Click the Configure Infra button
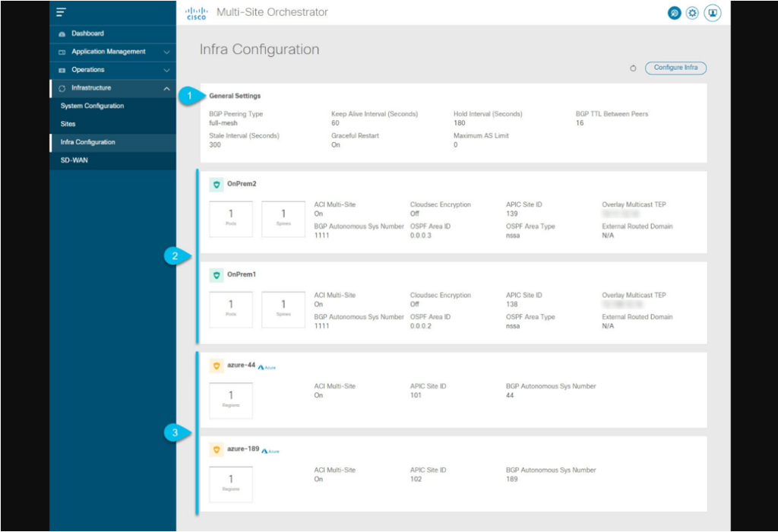Screen dimensions: 778x532 pyautogui.click(x=675, y=68)
